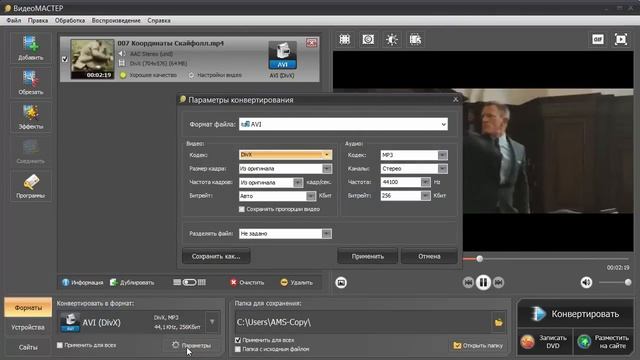Expand the AVI (DivX) output format list arrow
Screen dimensions: 640x360
coord(212,322)
